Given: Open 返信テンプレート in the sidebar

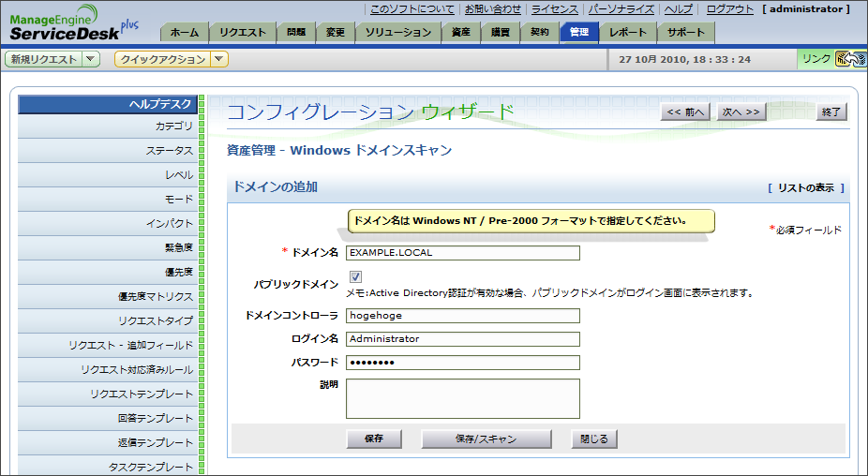Looking at the screenshot, I should (x=108, y=443).
